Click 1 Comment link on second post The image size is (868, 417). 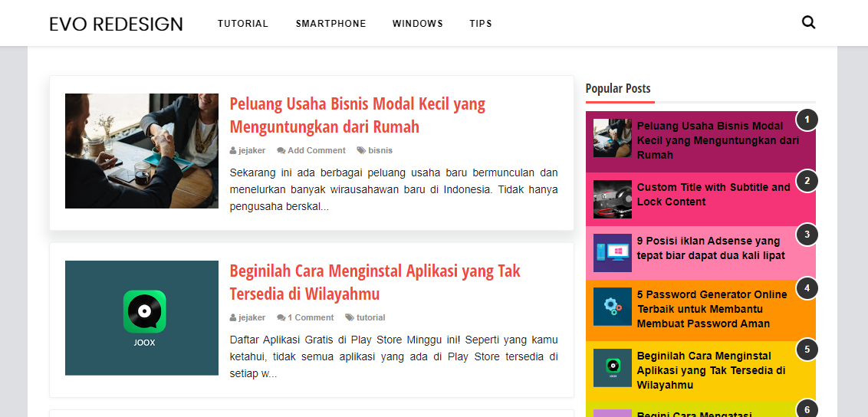point(311,317)
